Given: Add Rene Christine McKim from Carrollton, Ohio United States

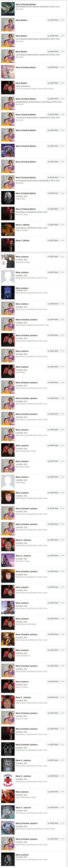Looking at the screenshot, I should [x=53, y=193].
